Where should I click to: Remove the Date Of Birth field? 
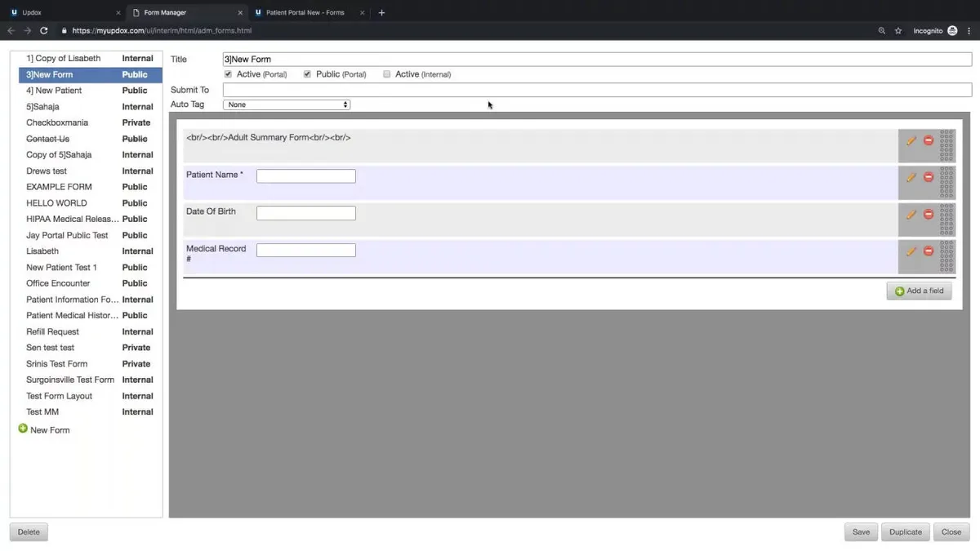(929, 214)
